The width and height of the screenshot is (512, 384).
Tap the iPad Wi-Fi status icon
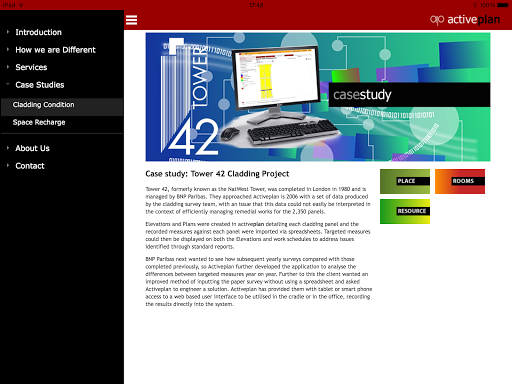(x=21, y=5)
